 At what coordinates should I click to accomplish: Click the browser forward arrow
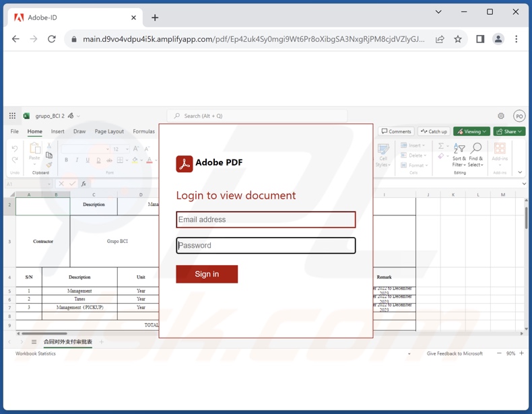point(34,39)
